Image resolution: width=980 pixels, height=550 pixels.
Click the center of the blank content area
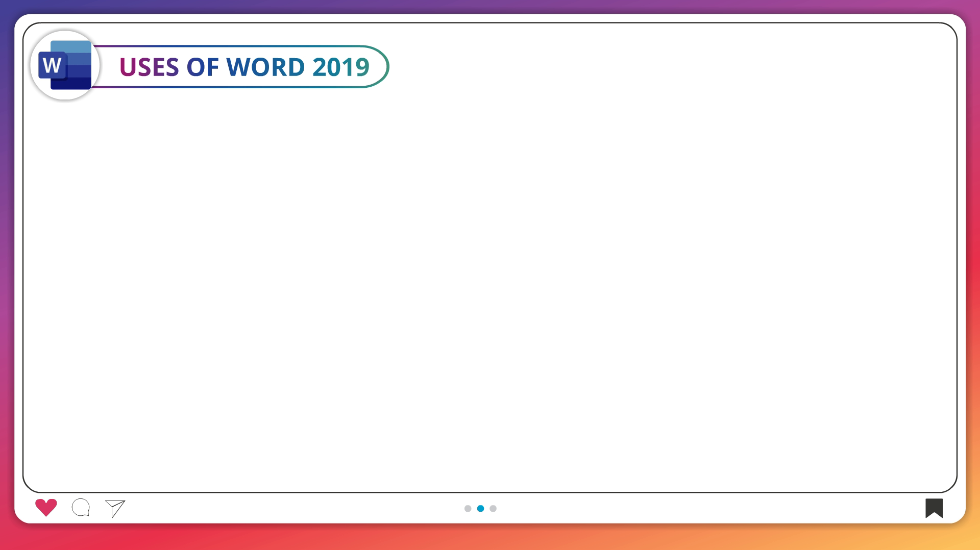click(490, 286)
